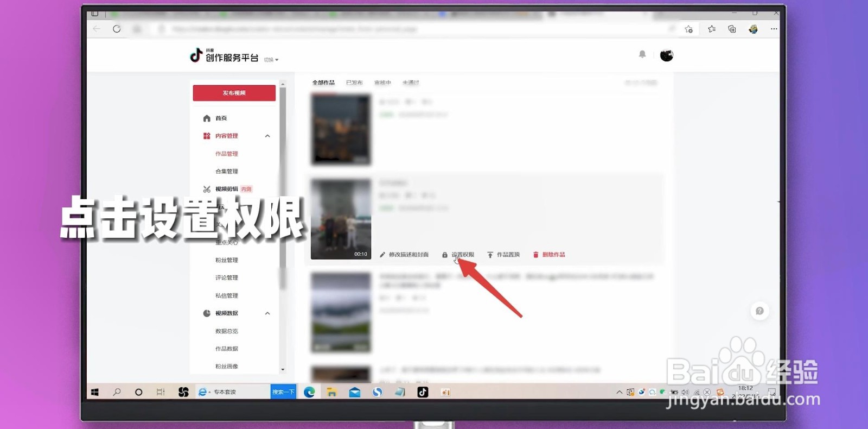Collapse the 视频数据 sidebar section
The image size is (868, 429).
click(267, 313)
